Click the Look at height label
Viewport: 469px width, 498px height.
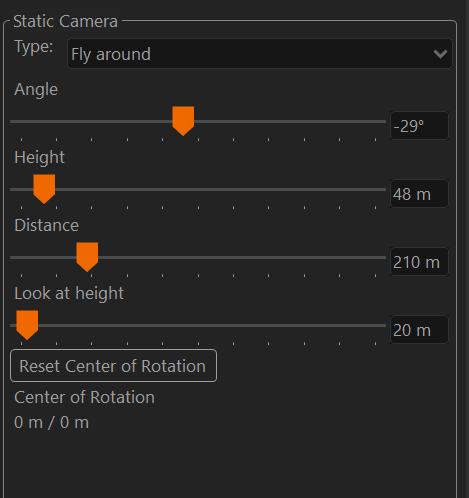[x=69, y=294]
